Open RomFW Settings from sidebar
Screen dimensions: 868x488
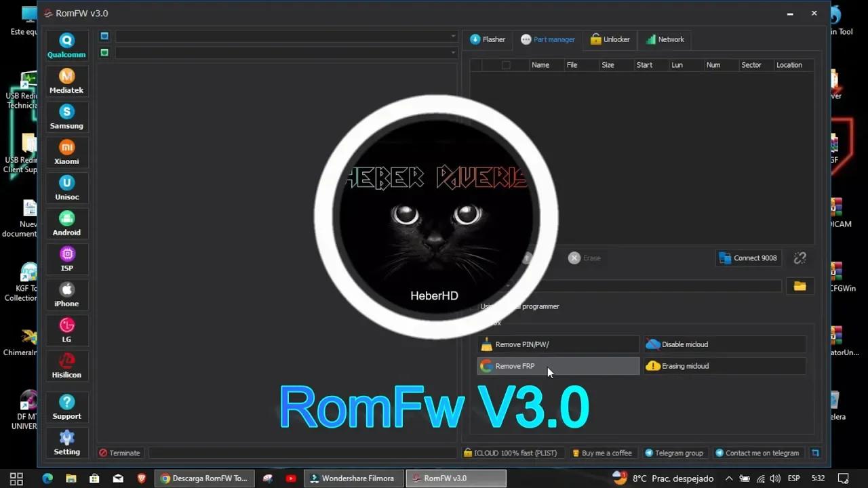tap(66, 443)
